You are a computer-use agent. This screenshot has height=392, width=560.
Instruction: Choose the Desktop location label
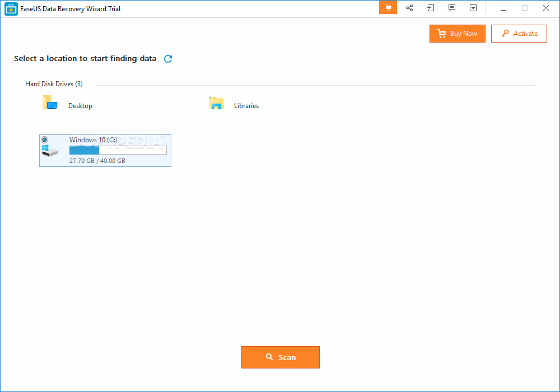click(80, 106)
